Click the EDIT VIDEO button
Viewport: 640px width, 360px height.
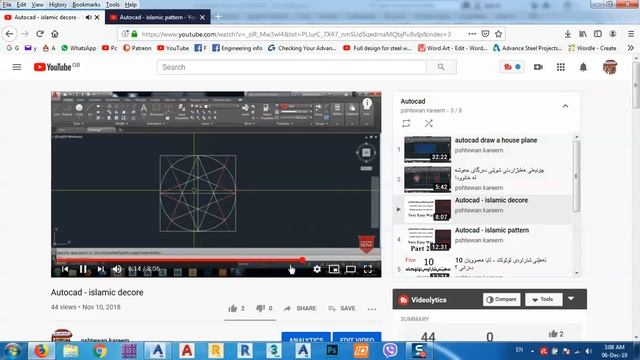point(357,338)
